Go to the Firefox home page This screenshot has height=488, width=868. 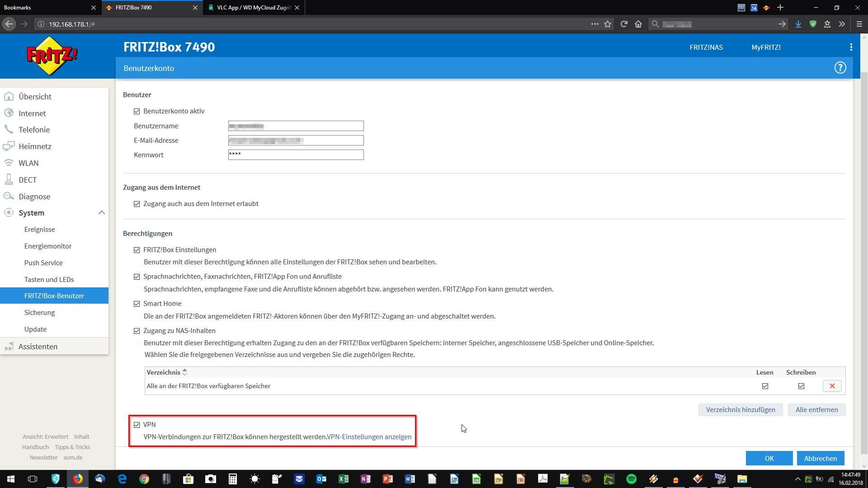[638, 24]
